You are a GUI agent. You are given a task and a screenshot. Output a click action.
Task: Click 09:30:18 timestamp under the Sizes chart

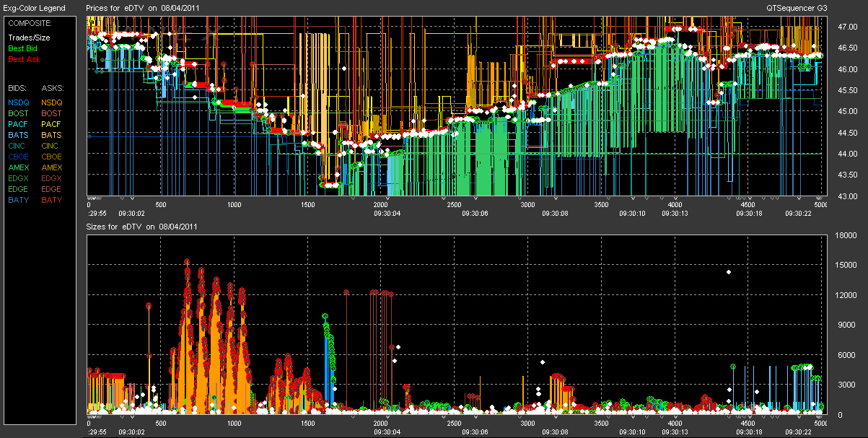(x=750, y=432)
